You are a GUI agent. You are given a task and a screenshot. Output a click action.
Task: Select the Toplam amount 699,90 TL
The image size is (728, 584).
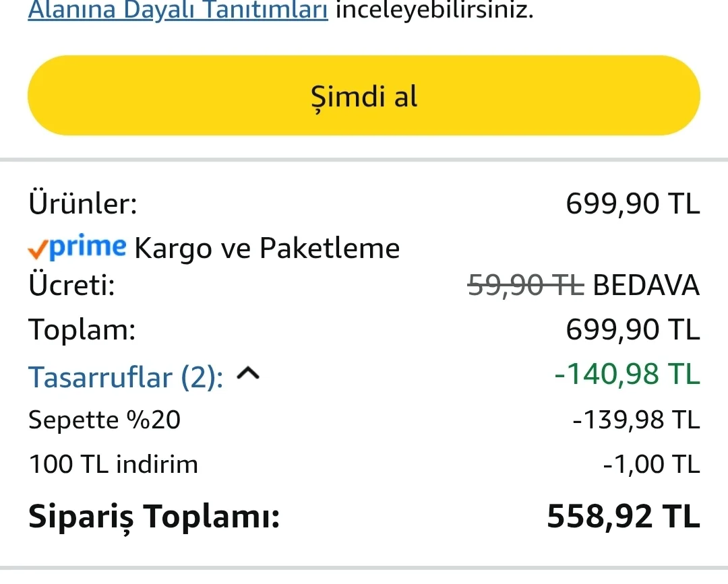(632, 330)
